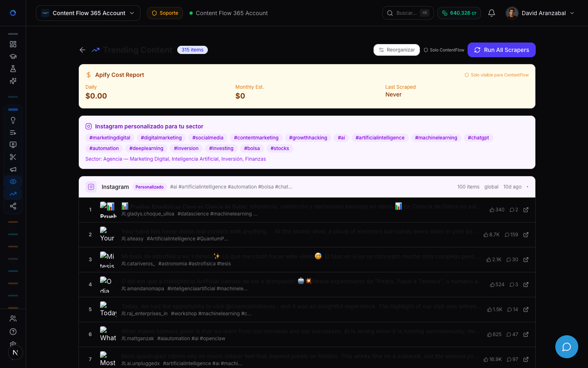Click the Content Flow logo top left
Screen dimensions: 588x368
[13, 13]
